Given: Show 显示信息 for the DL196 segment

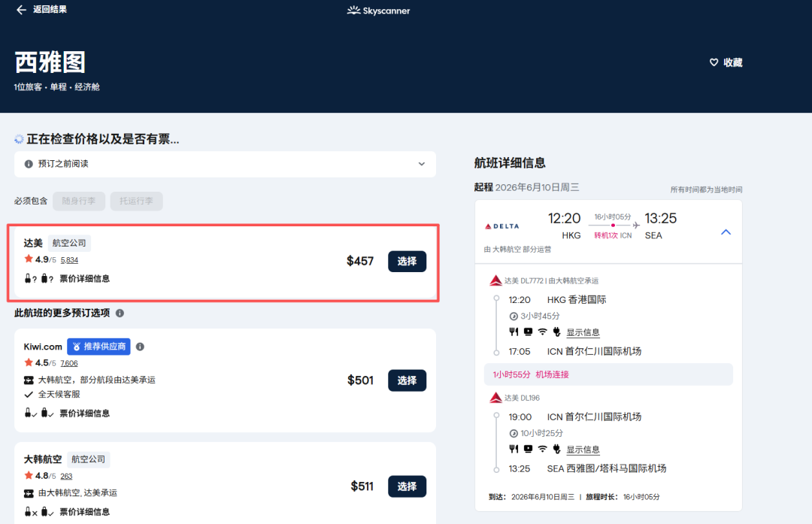Looking at the screenshot, I should click(583, 450).
